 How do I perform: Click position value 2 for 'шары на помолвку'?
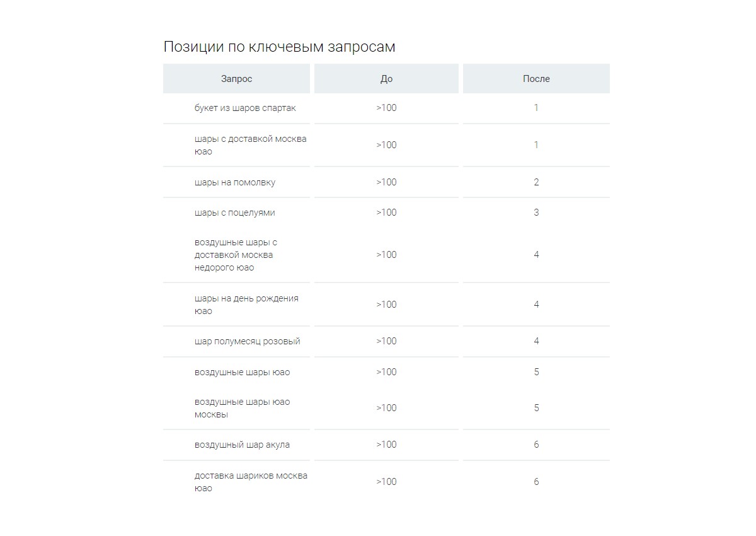click(537, 182)
